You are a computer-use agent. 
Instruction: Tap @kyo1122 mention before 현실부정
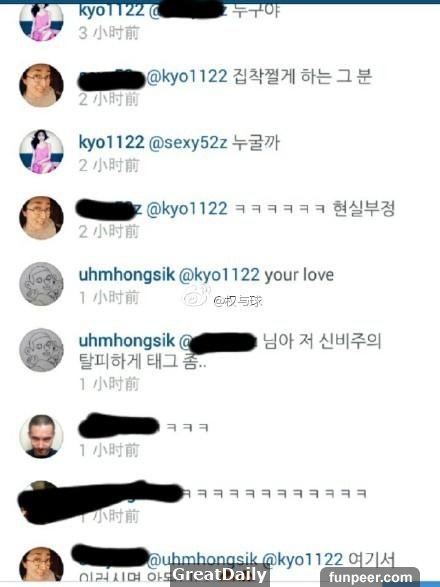(x=186, y=209)
